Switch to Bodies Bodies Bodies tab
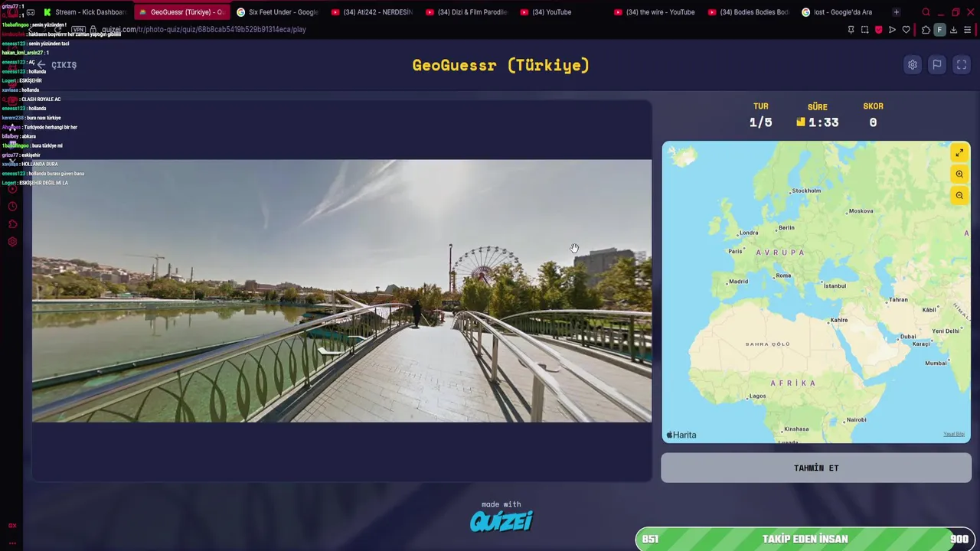The image size is (980, 551). pyautogui.click(x=749, y=12)
